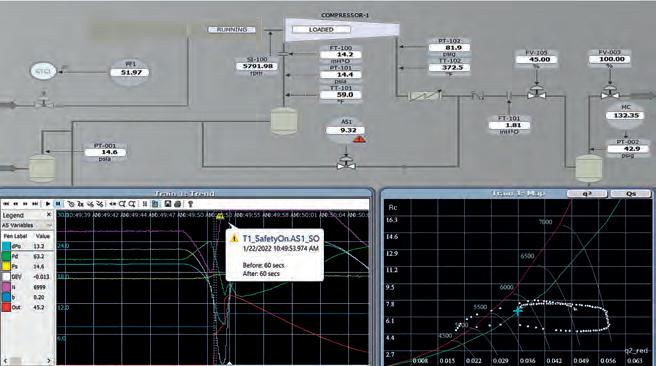Click the yellow Ps pen color swatch

(x=6, y=266)
